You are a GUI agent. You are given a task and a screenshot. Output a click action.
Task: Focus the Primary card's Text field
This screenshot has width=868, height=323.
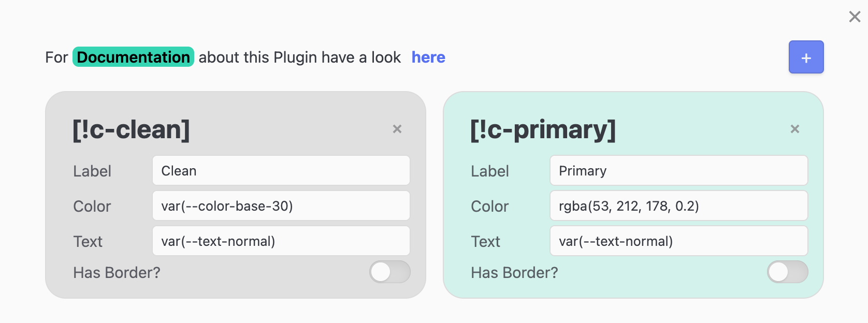678,241
